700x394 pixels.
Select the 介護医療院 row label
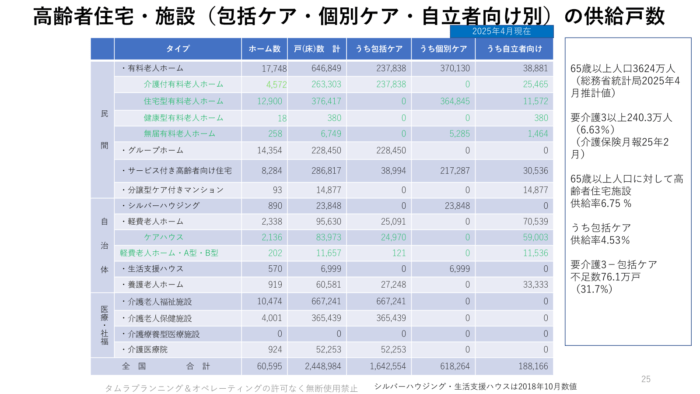tap(144, 349)
